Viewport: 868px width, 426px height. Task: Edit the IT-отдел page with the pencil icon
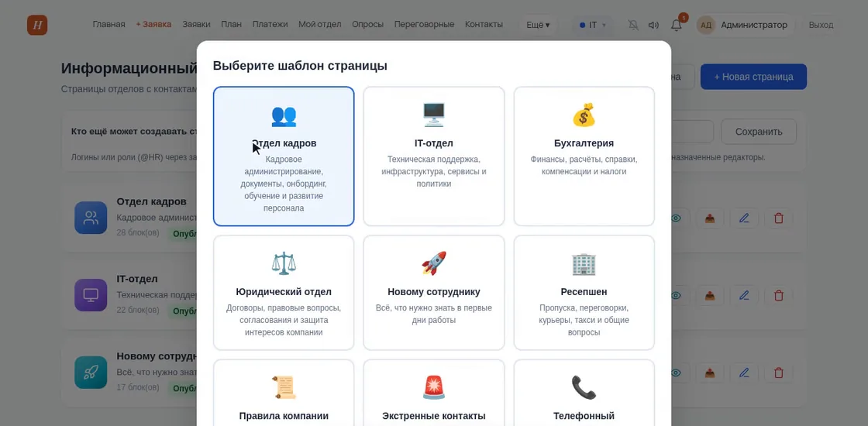click(744, 295)
